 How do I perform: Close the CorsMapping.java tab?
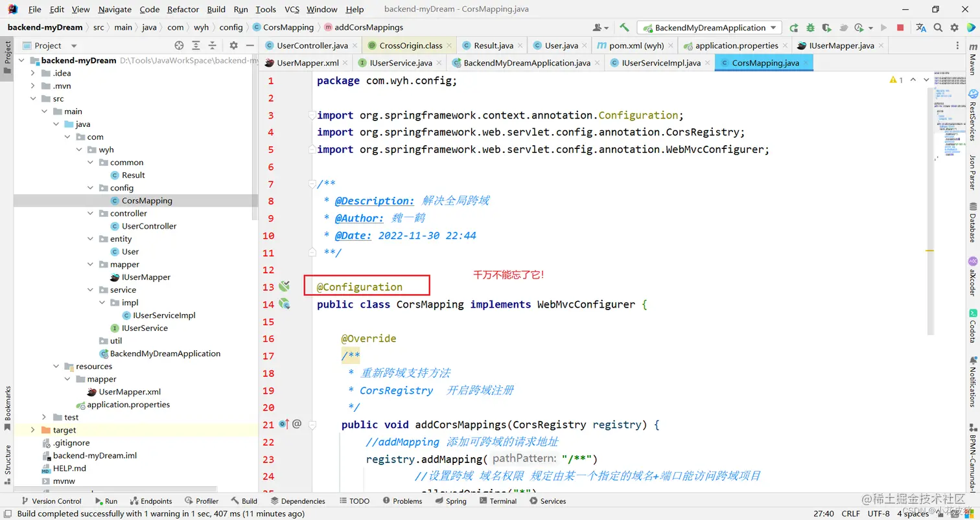point(806,63)
